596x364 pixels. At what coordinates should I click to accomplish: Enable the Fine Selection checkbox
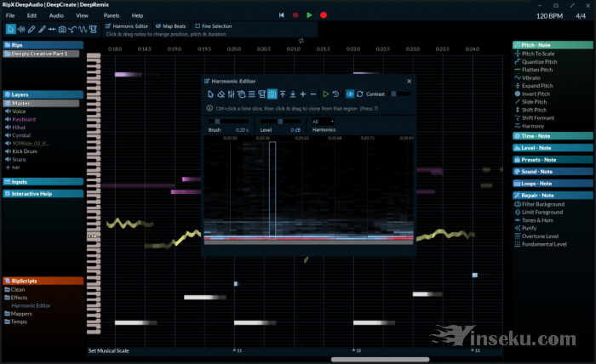point(198,26)
